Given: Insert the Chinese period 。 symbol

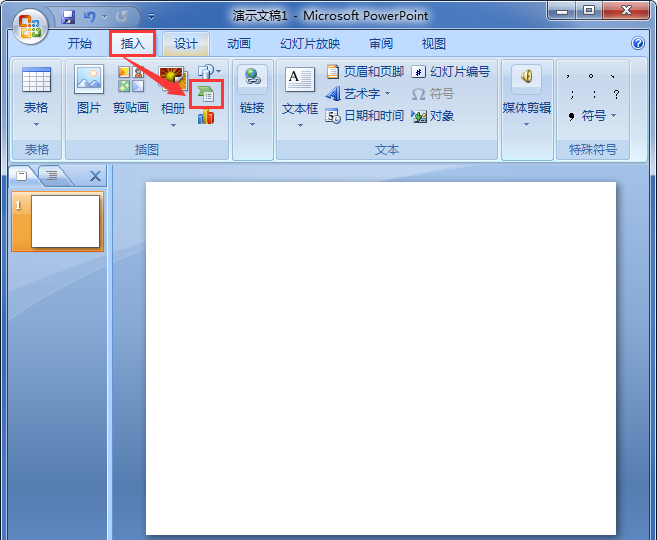Looking at the screenshot, I should tap(591, 76).
